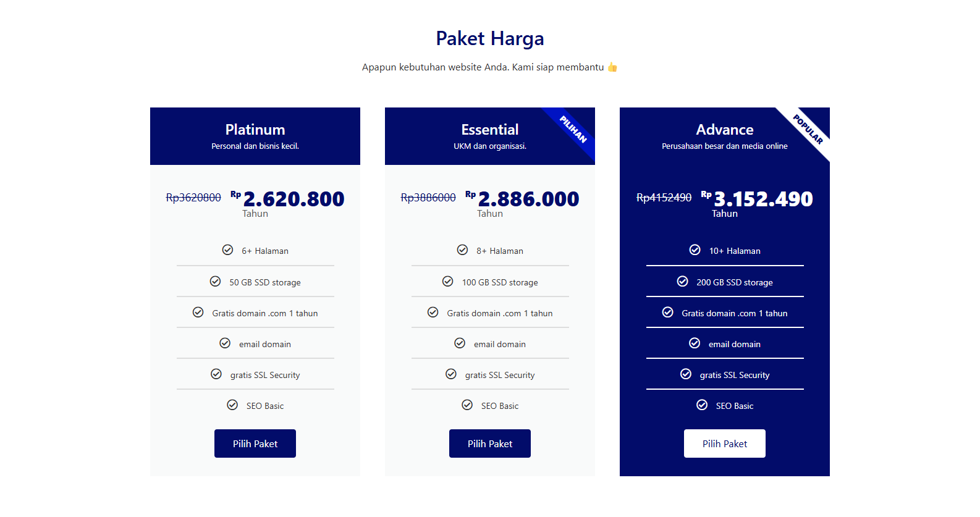The width and height of the screenshot is (980, 517).
Task: Click check icon beside Essential 8+ Halaman
Action: click(x=462, y=250)
